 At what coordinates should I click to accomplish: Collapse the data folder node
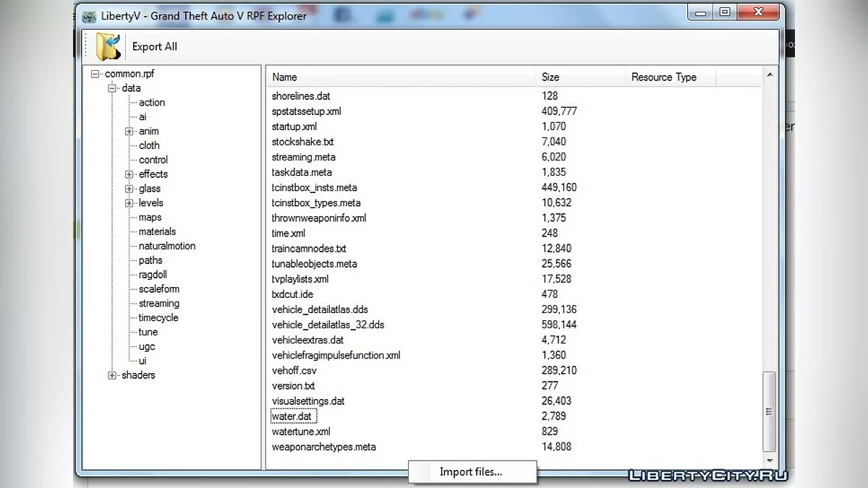[x=112, y=88]
